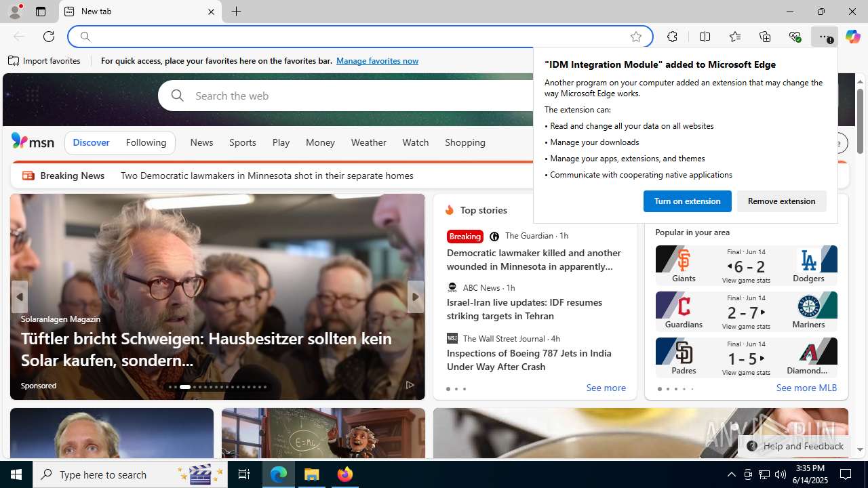Open File Explorer from taskbar
Screen dimensions: 868x488
coord(312,474)
